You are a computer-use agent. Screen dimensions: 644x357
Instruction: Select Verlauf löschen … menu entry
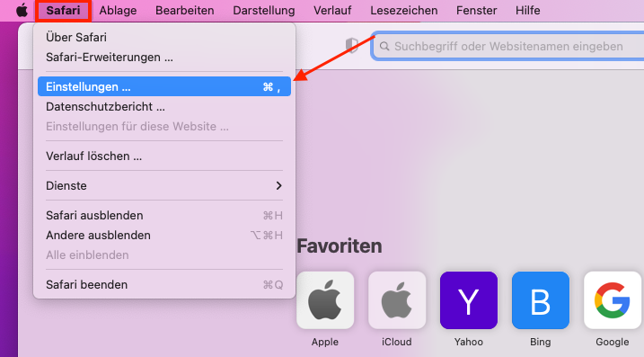(x=164, y=156)
